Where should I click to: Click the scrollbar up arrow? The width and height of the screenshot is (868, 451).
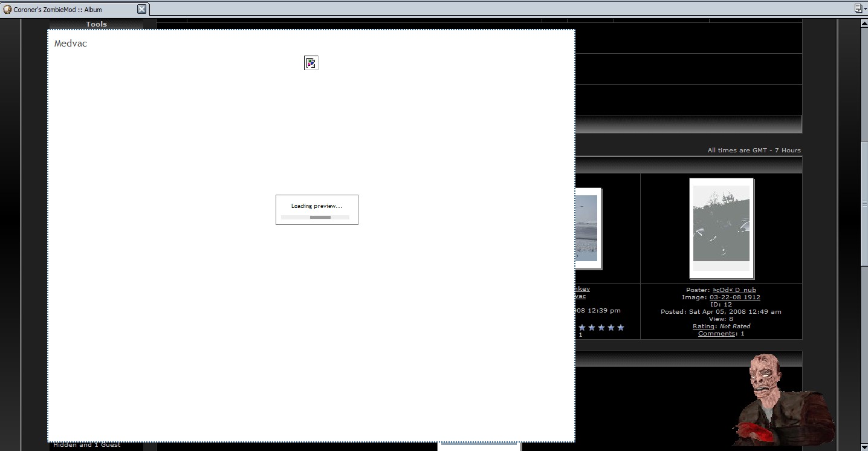click(x=864, y=24)
